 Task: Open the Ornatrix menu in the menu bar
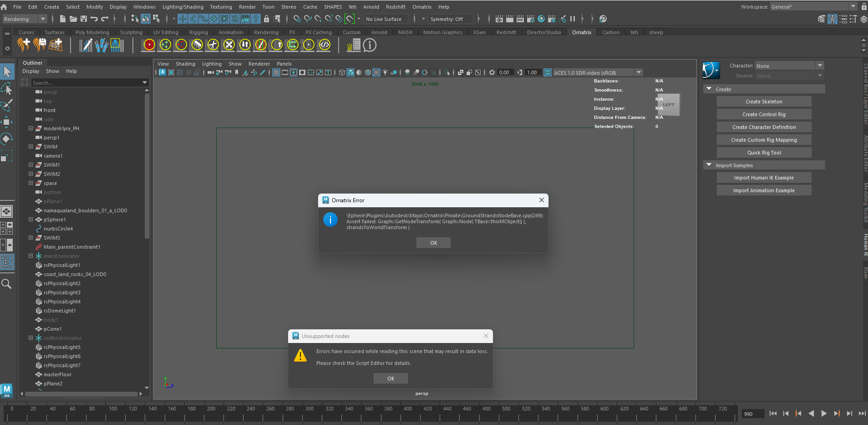[421, 7]
